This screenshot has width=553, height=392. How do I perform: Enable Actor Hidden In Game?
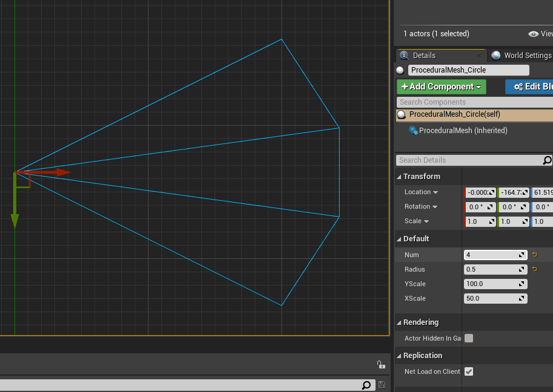(x=468, y=338)
